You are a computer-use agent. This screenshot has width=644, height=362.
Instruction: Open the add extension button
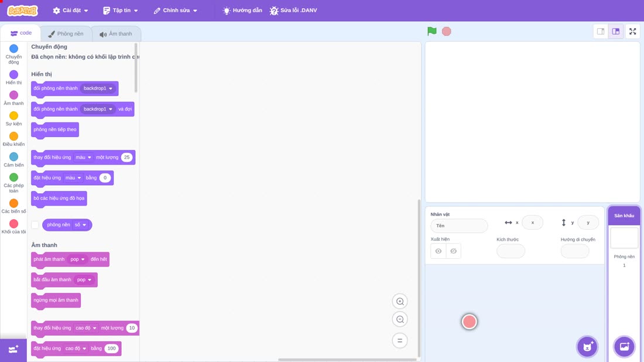click(x=13, y=350)
